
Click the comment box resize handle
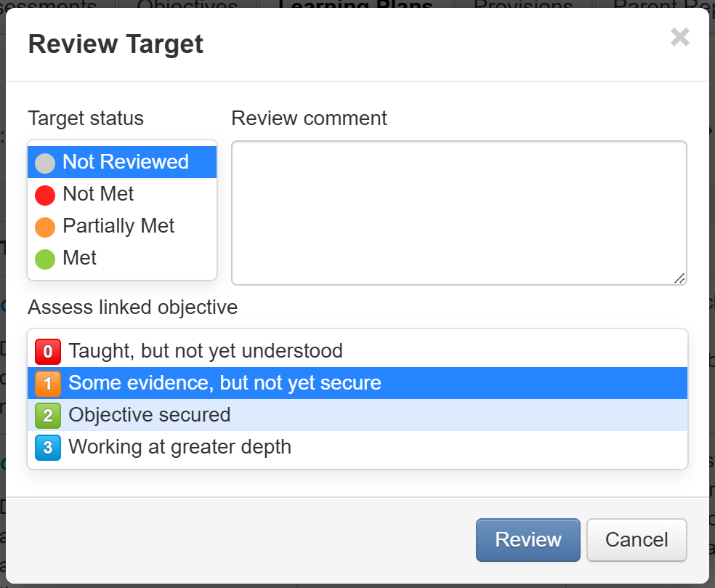click(679, 278)
